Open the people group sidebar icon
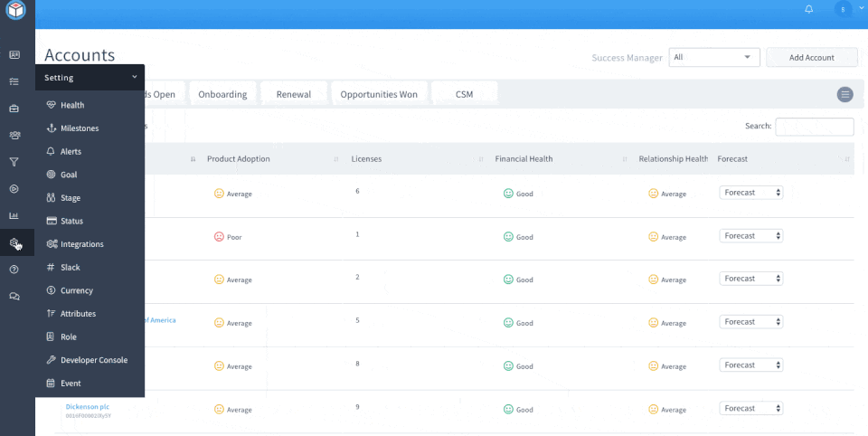This screenshot has width=868, height=436. [14, 135]
